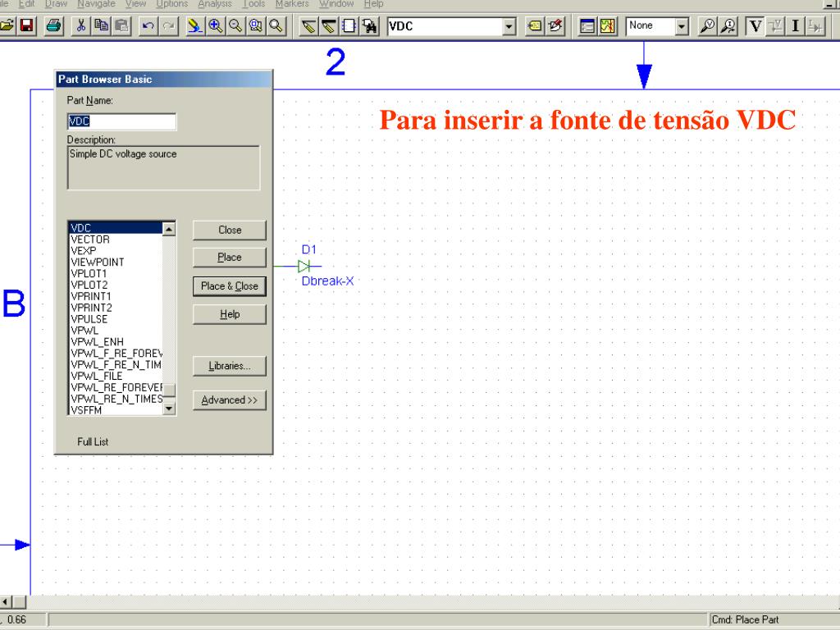Zoom out with the minus magnifier
The height and width of the screenshot is (630, 840).
[235, 25]
